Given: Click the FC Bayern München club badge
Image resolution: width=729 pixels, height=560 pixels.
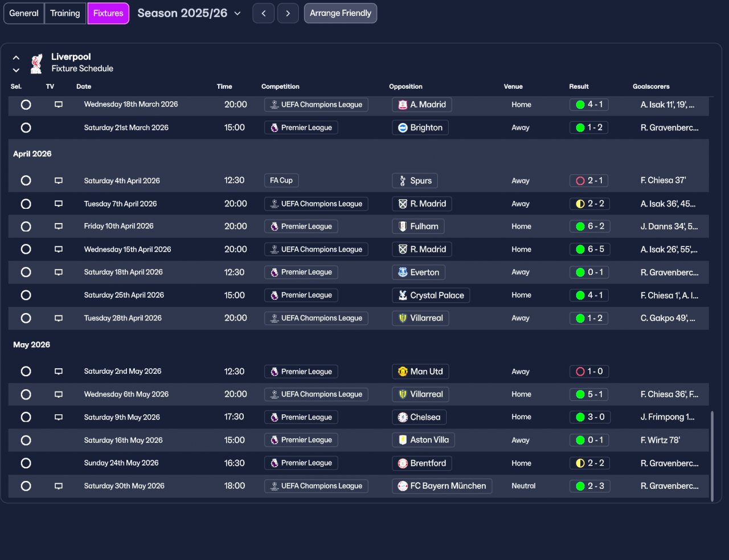Looking at the screenshot, I should [403, 486].
